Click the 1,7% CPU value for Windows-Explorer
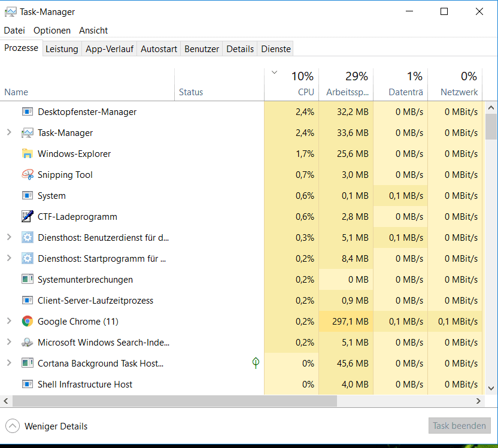Viewport: 498px width, 448px height. coord(305,154)
